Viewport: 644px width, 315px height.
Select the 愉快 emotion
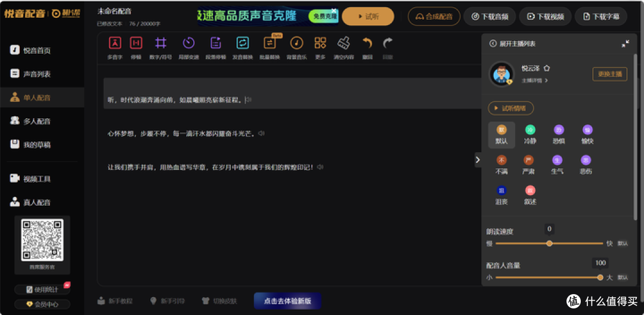(587, 135)
